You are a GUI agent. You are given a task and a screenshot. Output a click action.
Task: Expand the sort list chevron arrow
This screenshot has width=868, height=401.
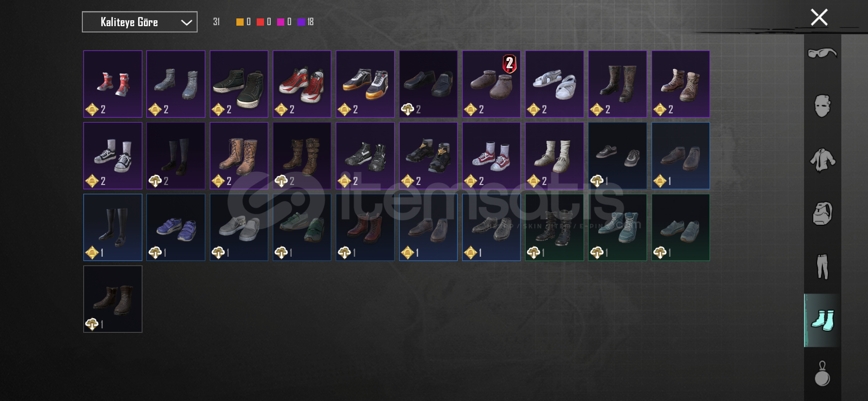[x=186, y=22]
